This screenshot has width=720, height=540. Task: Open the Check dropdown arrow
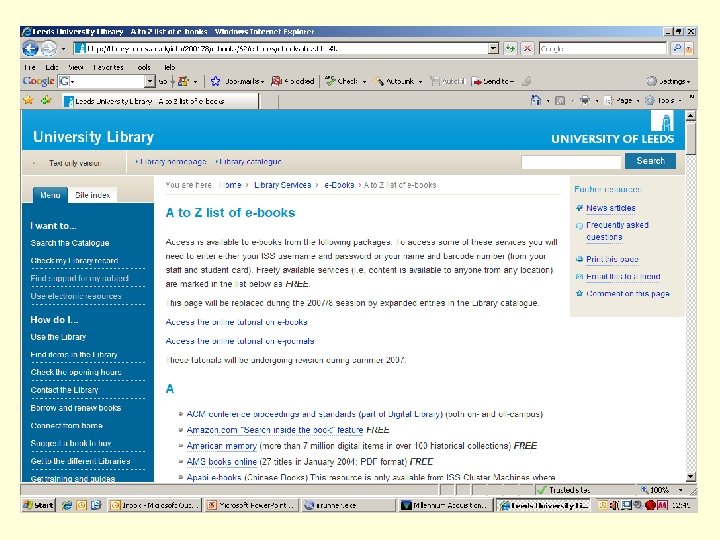tap(364, 82)
